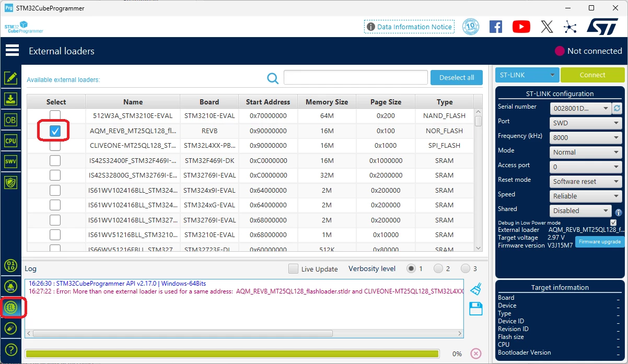Open the CPU panel in sidebar
This screenshot has width=628, height=364.
(10, 140)
